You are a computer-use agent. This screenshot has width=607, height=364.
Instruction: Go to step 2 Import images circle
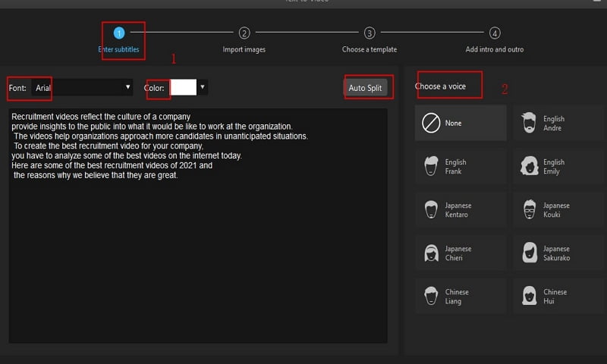point(244,33)
